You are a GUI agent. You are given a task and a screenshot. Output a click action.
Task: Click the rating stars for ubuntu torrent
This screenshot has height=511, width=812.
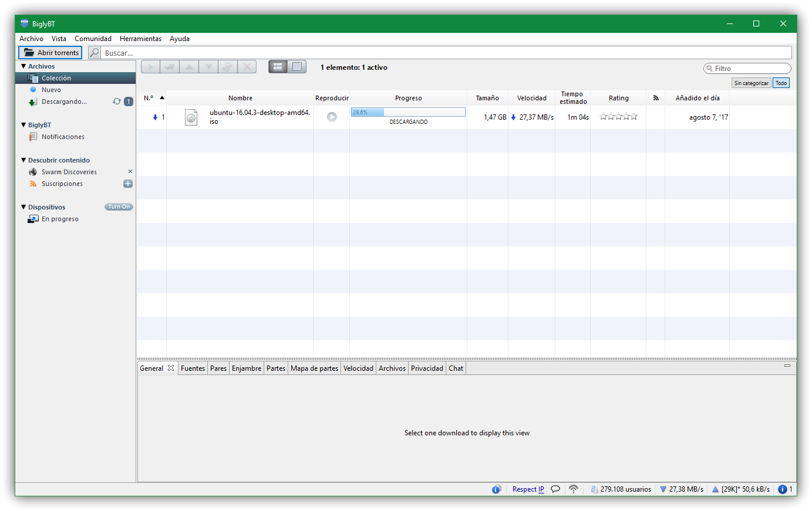618,117
